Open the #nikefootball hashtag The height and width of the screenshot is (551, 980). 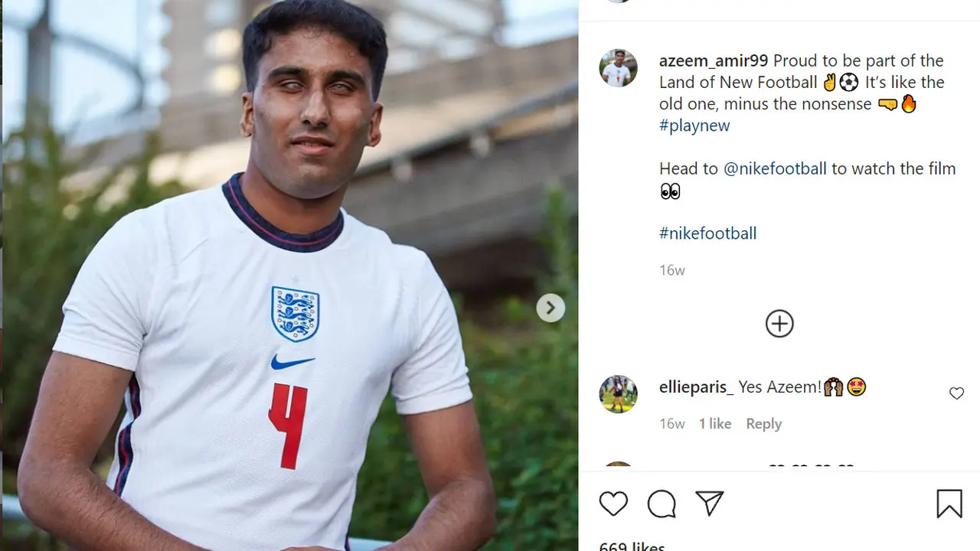tap(707, 233)
